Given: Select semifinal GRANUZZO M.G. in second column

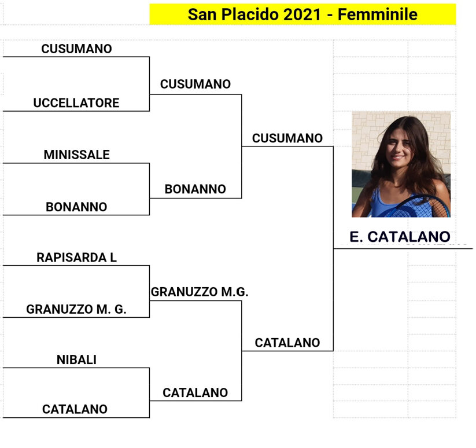Looking at the screenshot, I should pyautogui.click(x=200, y=292).
